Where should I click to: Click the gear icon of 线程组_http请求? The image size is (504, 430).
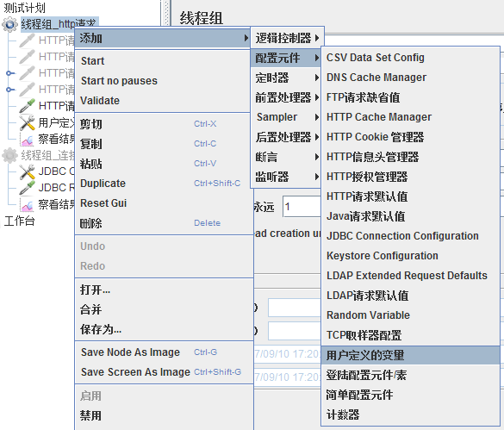[10, 24]
